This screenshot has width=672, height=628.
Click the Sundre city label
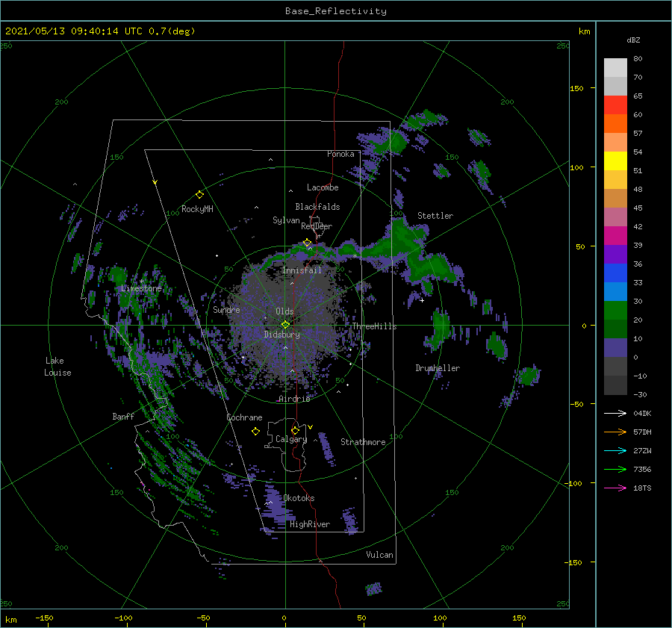tap(226, 309)
